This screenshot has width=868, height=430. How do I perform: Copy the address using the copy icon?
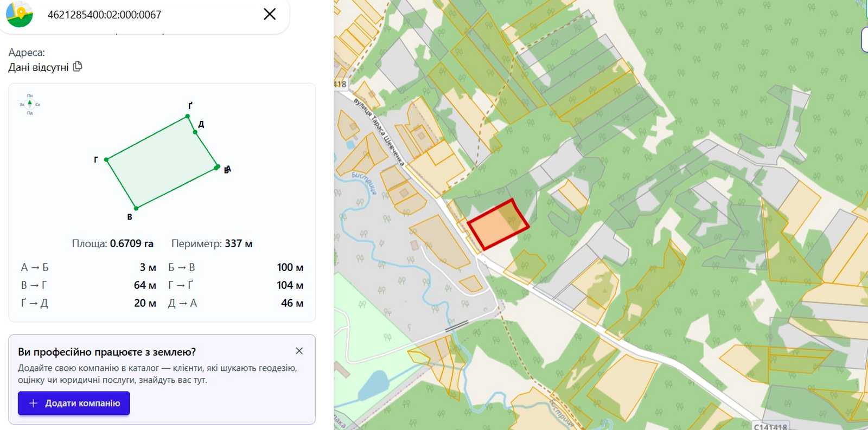click(x=78, y=67)
